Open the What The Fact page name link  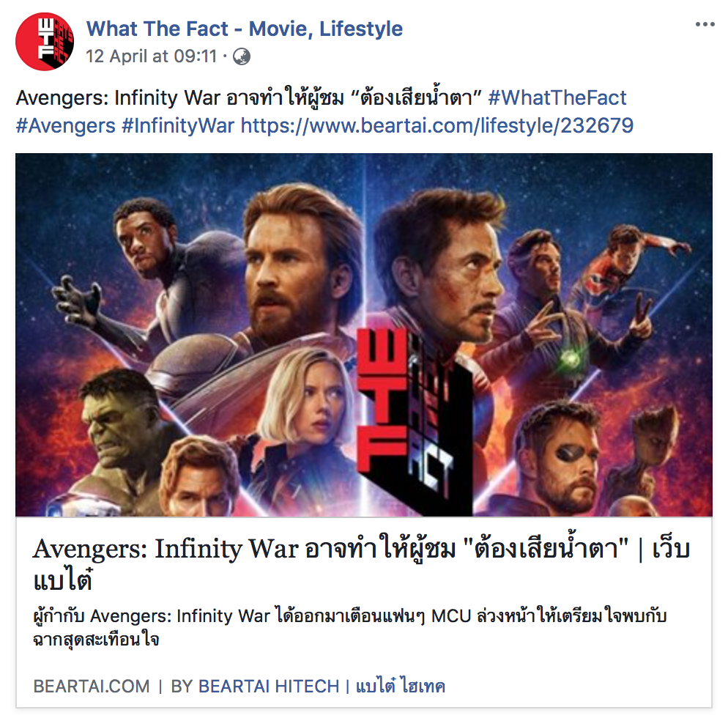[245, 29]
